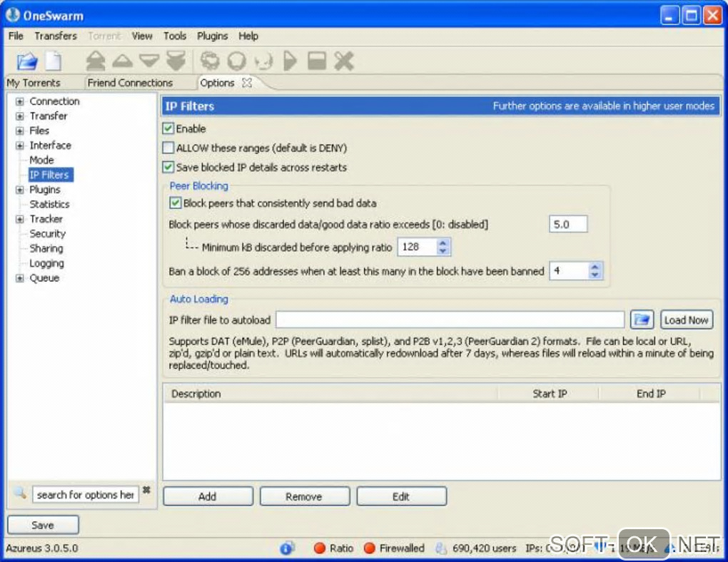728x562 pixels.
Task: Switch to Friend Connections tab
Action: (x=130, y=83)
